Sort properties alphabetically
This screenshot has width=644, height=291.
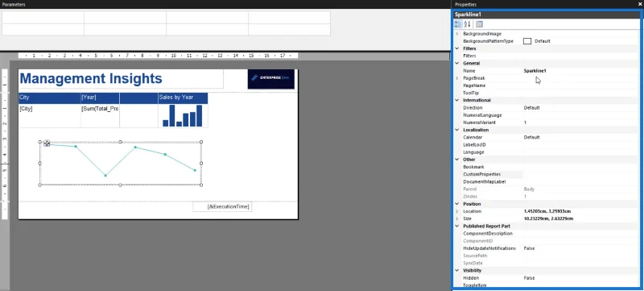point(468,24)
